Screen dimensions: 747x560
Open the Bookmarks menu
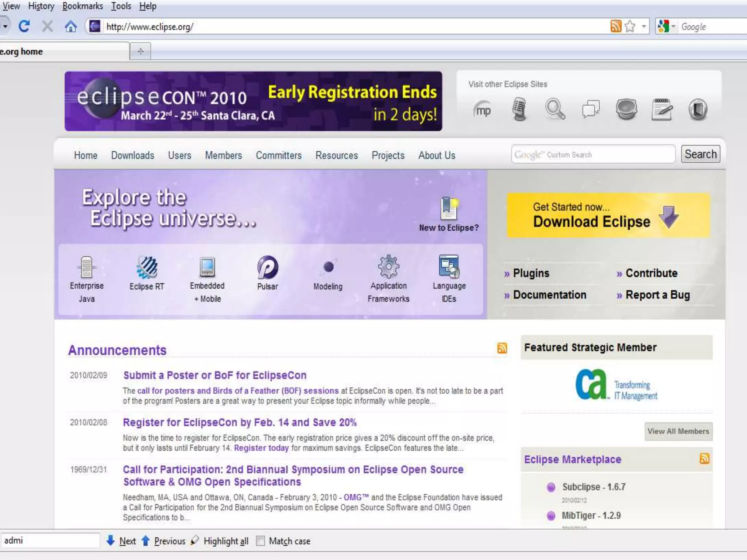(82, 6)
